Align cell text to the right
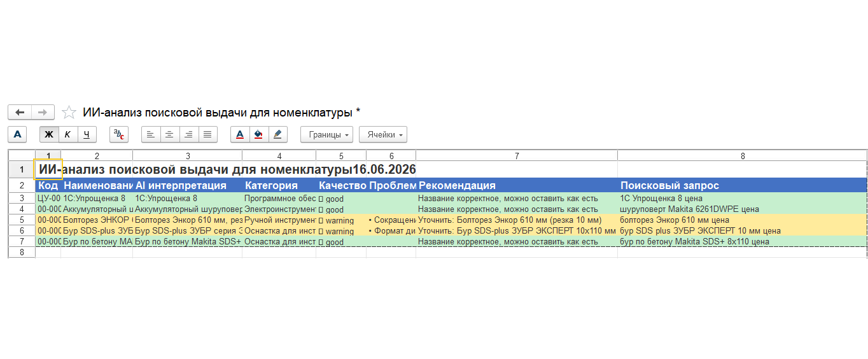 pos(188,134)
